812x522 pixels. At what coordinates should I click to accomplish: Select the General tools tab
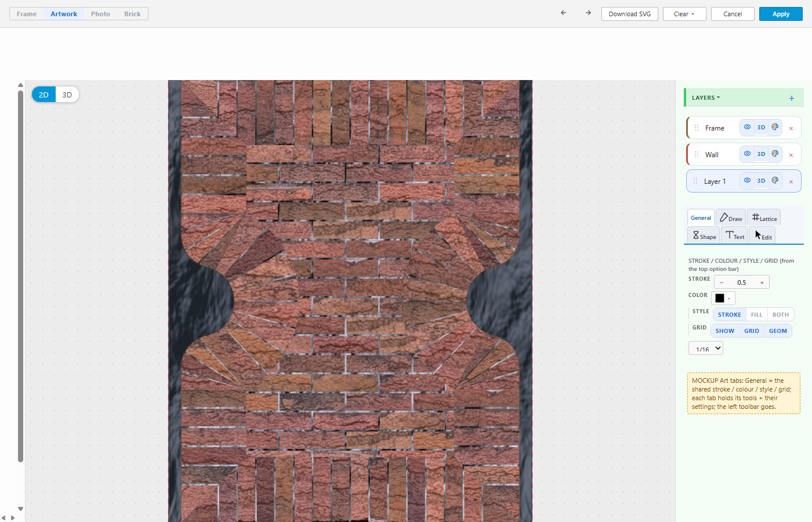coord(701,217)
